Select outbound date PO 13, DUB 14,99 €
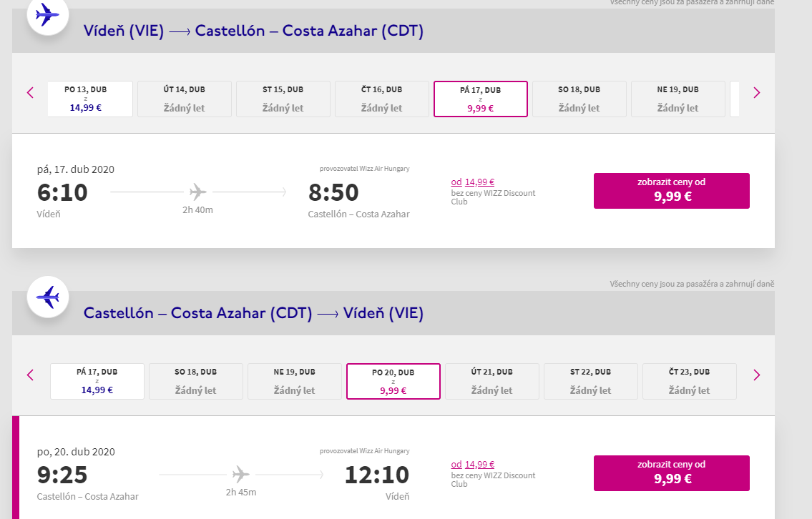812x519 pixels. (90, 99)
